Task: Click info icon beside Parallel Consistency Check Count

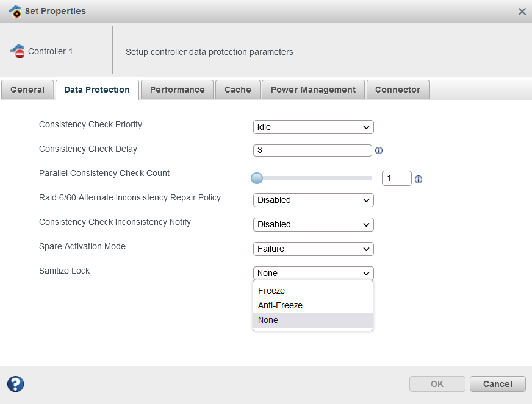Action: point(419,179)
